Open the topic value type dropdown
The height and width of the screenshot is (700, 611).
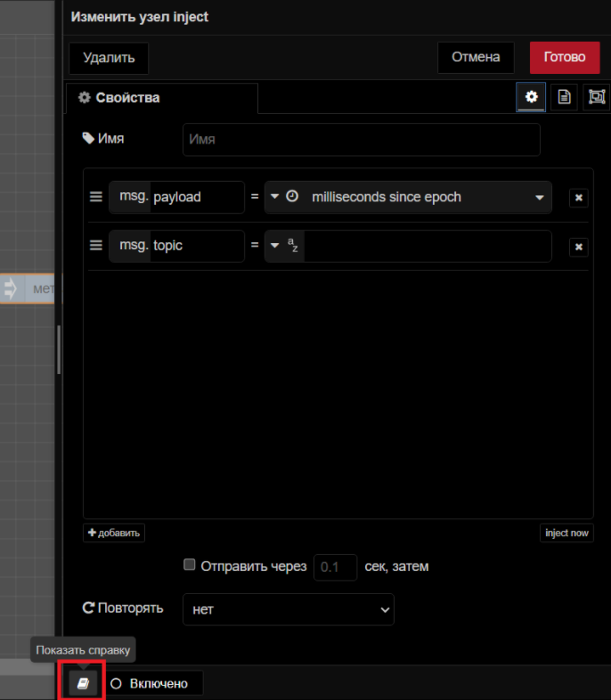point(275,246)
